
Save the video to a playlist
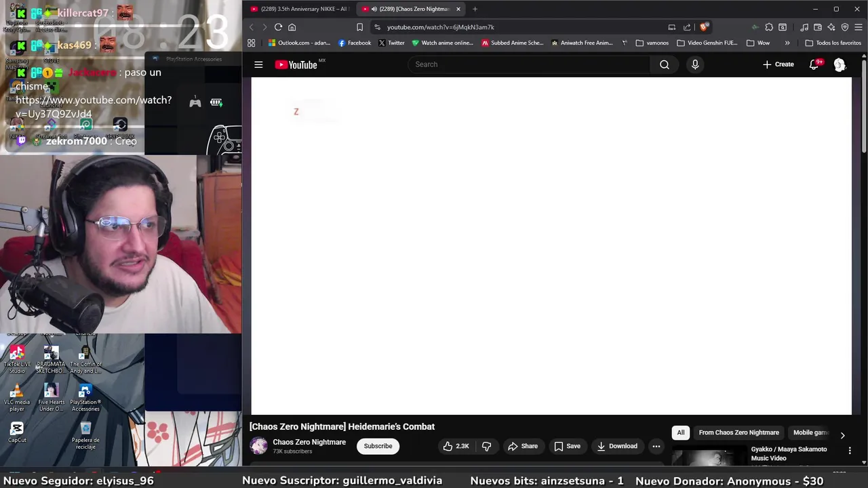point(567,446)
